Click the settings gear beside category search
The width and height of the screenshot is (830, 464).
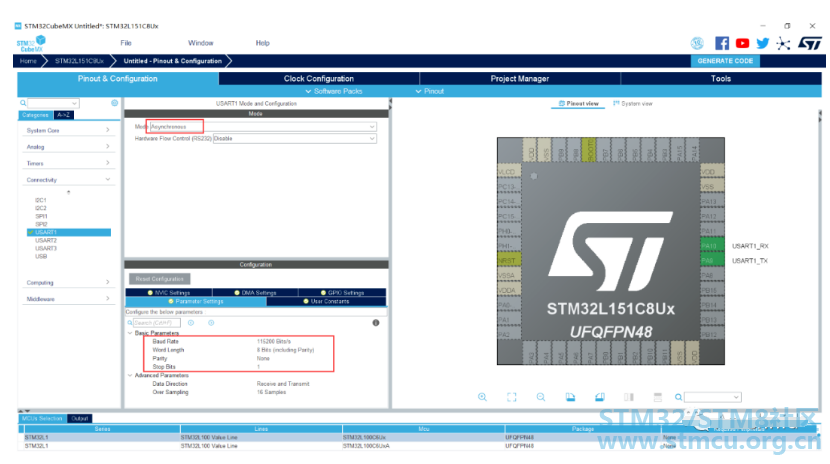[x=114, y=103]
